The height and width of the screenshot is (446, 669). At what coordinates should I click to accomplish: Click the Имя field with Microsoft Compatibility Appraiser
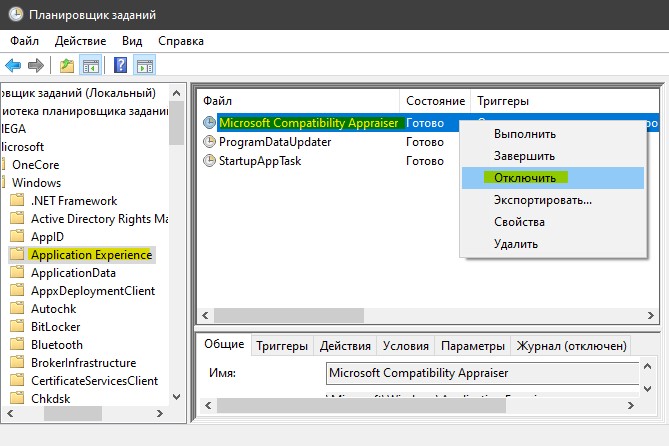point(483,373)
